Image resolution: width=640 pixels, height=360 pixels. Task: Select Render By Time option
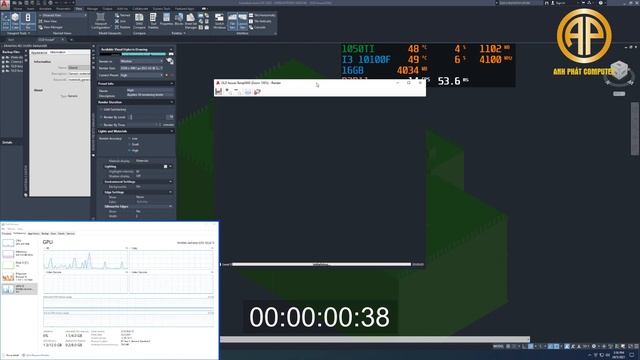[x=114, y=125]
